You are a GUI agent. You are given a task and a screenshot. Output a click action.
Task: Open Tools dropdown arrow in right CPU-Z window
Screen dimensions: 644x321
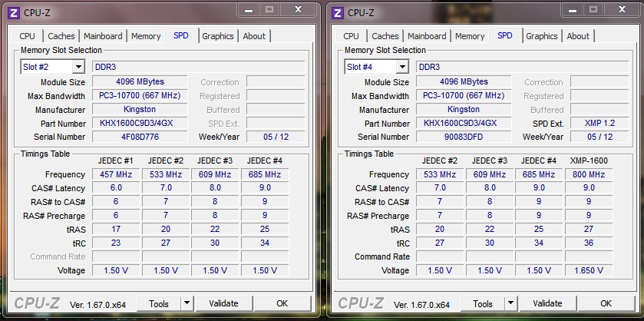click(510, 303)
